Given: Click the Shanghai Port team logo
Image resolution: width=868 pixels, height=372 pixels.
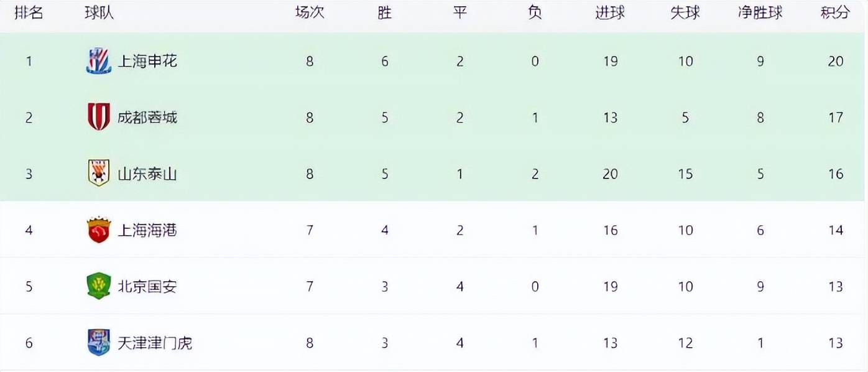Looking at the screenshot, I should coord(98,230).
